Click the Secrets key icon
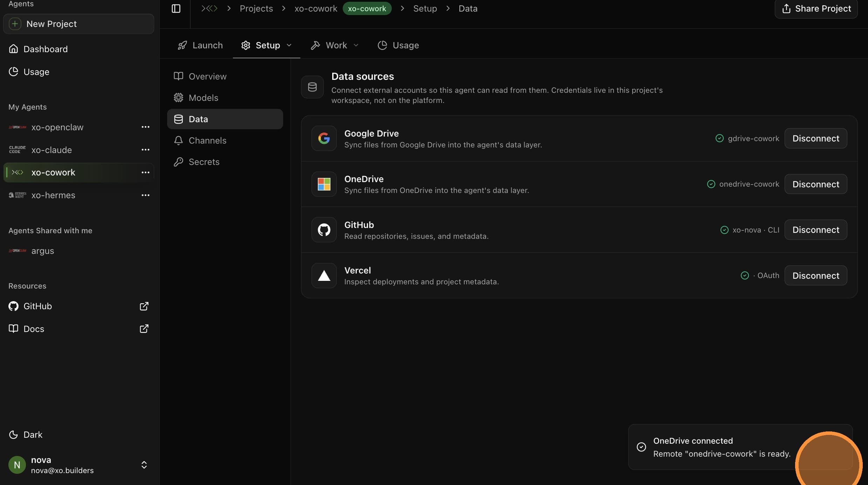 pyautogui.click(x=178, y=162)
